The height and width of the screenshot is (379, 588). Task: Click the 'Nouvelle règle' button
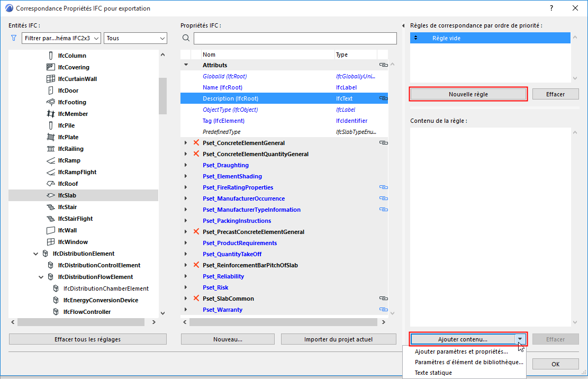click(x=468, y=94)
